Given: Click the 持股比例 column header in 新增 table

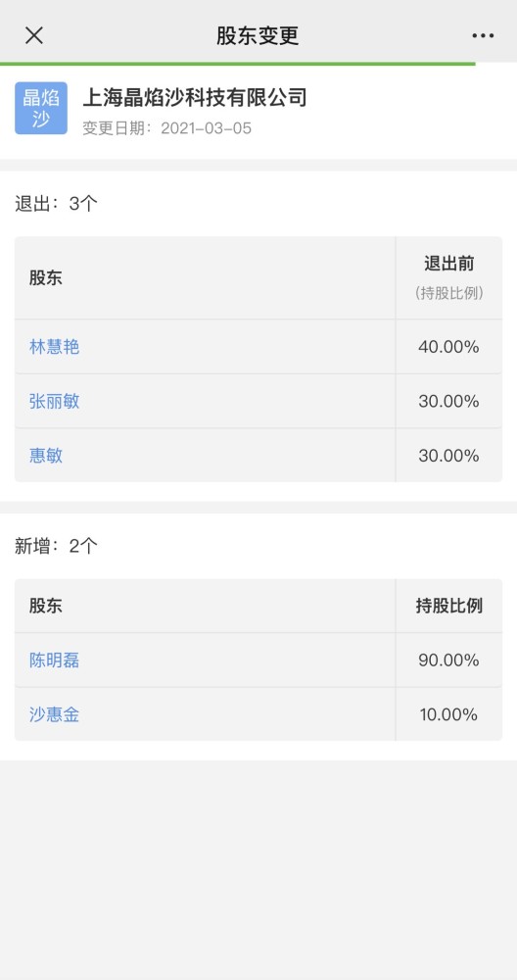Looking at the screenshot, I should [448, 606].
